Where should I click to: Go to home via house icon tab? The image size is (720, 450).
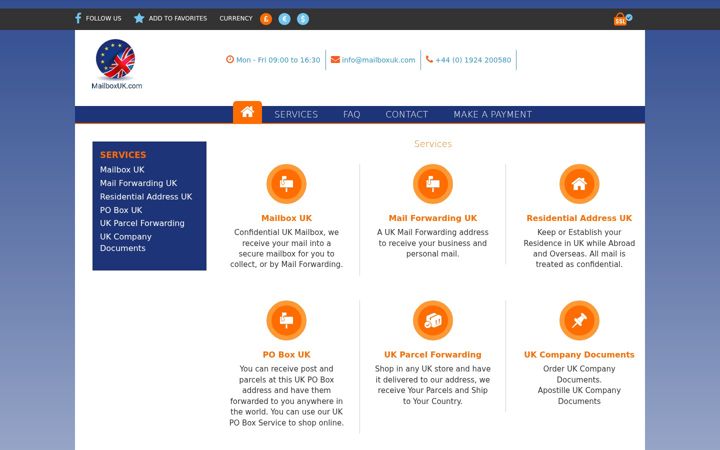point(248,112)
